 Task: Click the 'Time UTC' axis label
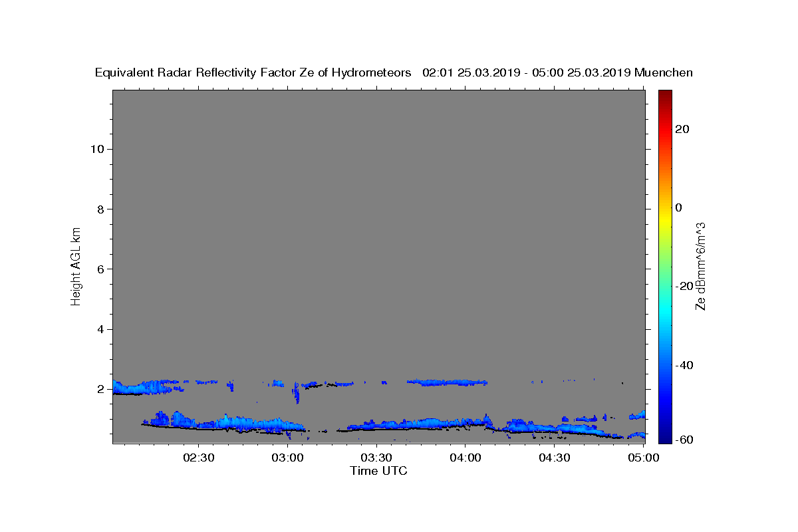378,471
